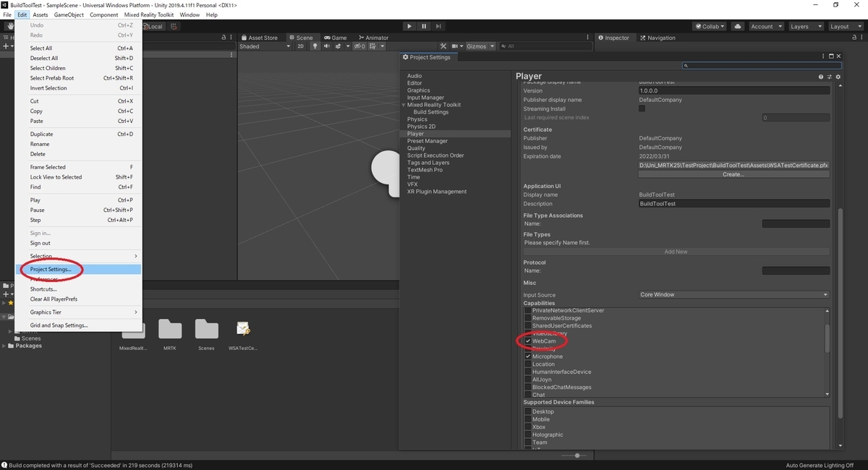Screen dimensions: 868x470
Task: Toggle Scene lighting bulb icon
Action: point(315,46)
